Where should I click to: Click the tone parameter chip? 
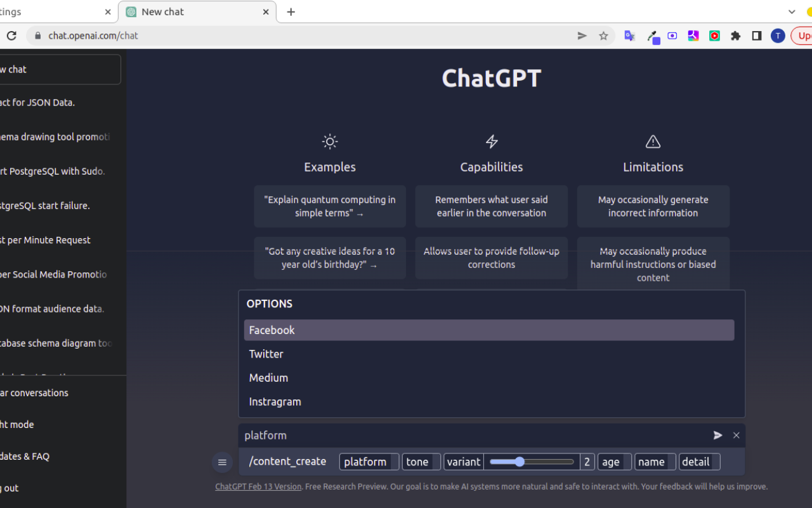click(x=421, y=462)
